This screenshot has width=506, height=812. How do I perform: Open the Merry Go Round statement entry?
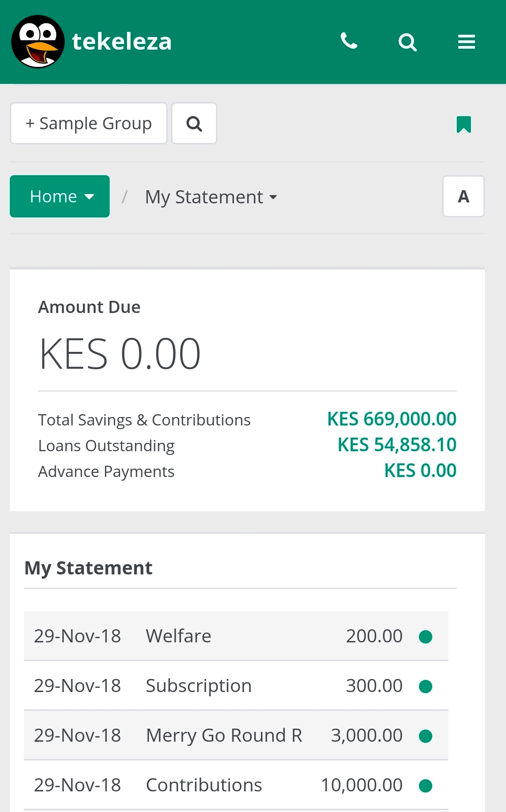click(x=224, y=736)
